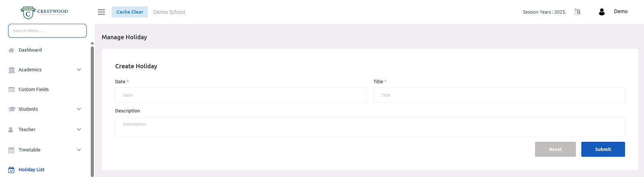Open the Dashboard menu item
644x177 pixels.
(30, 50)
